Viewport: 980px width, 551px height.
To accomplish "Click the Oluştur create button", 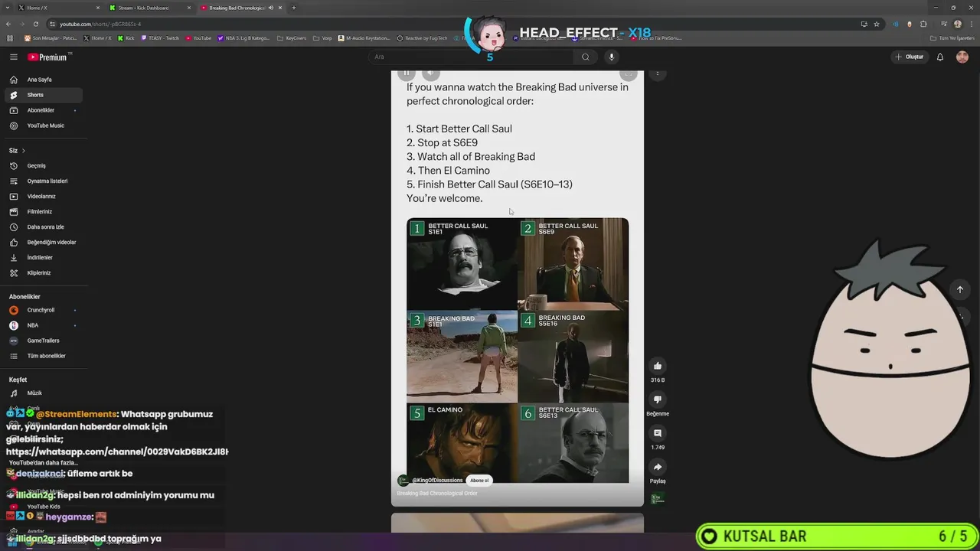I will click(x=910, y=57).
